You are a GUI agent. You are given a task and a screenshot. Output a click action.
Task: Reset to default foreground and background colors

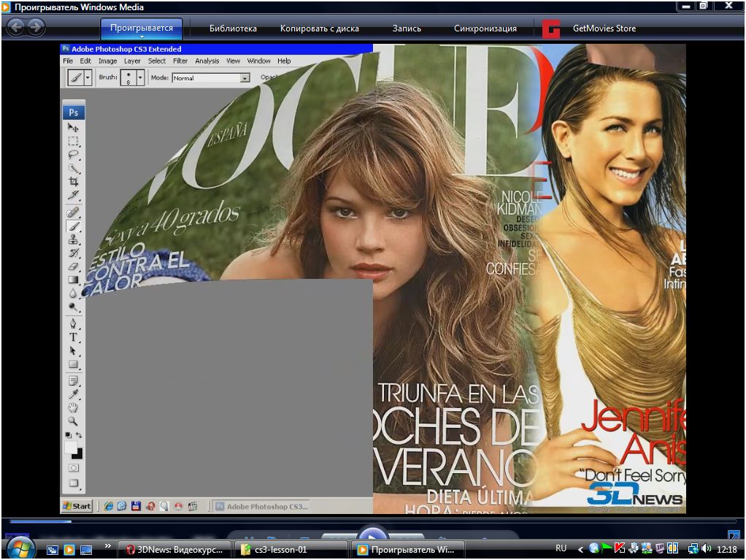pos(68,435)
